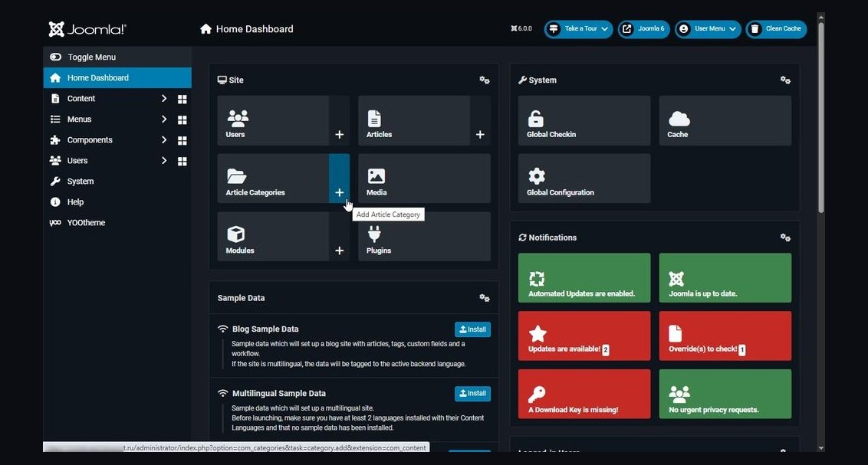Image resolution: width=868 pixels, height=465 pixels.
Task: Open the Global Configuration tile
Action: [584, 178]
